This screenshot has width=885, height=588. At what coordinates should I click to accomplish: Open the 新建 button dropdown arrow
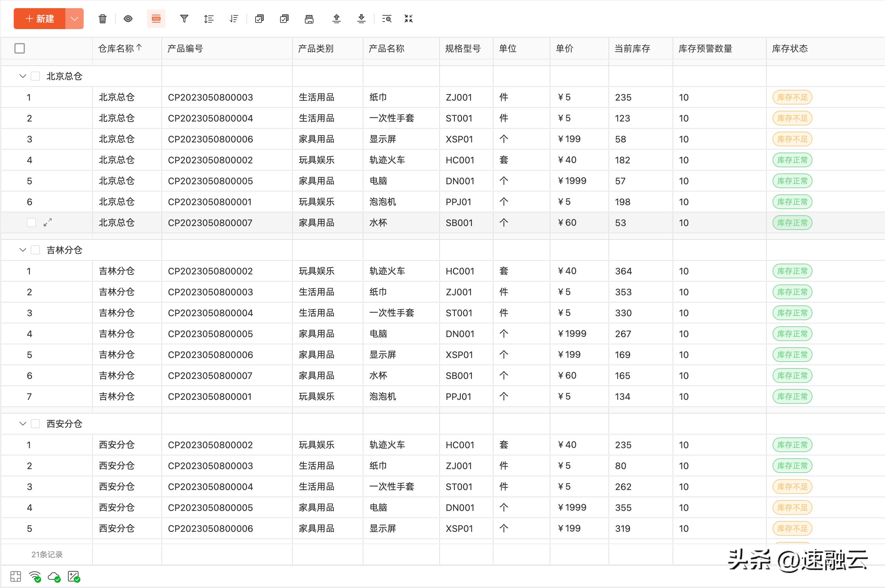74,18
